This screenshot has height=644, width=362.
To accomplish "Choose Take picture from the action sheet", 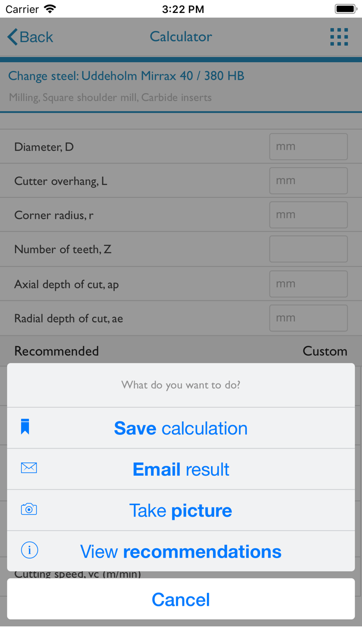I will tap(180, 510).
